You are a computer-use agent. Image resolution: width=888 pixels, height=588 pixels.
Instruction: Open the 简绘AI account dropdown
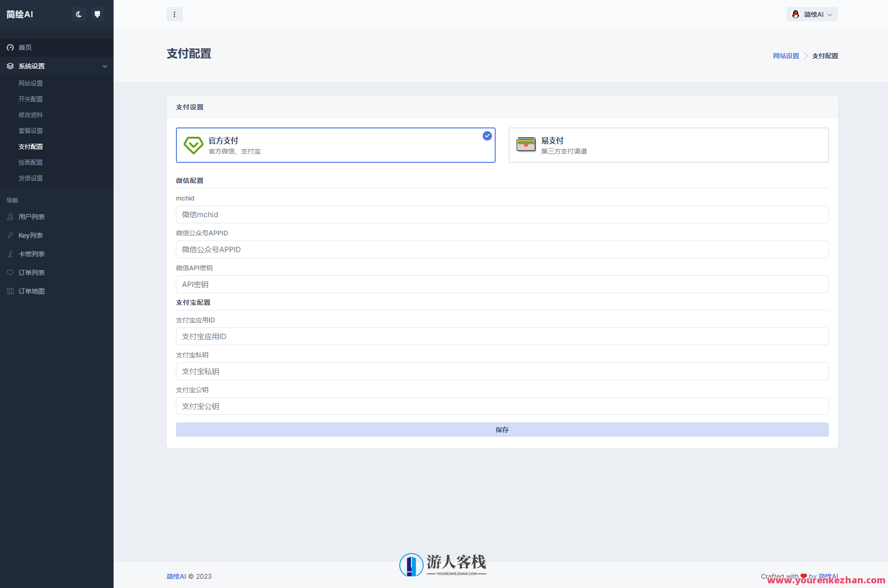coord(812,14)
